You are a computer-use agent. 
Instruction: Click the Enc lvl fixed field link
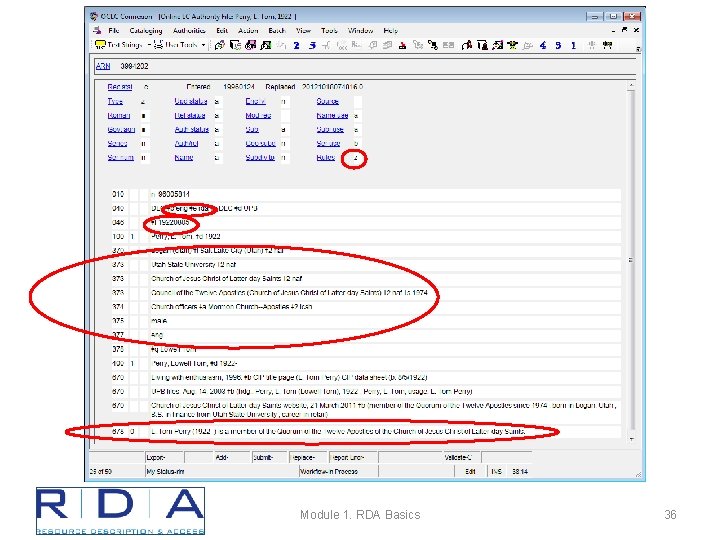tap(255, 101)
